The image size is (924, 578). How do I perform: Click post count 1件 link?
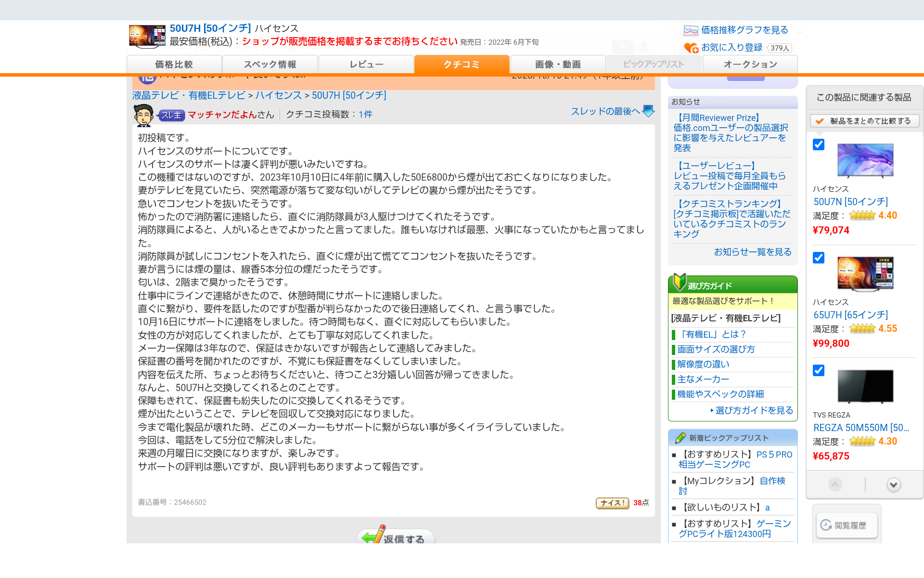click(x=365, y=115)
